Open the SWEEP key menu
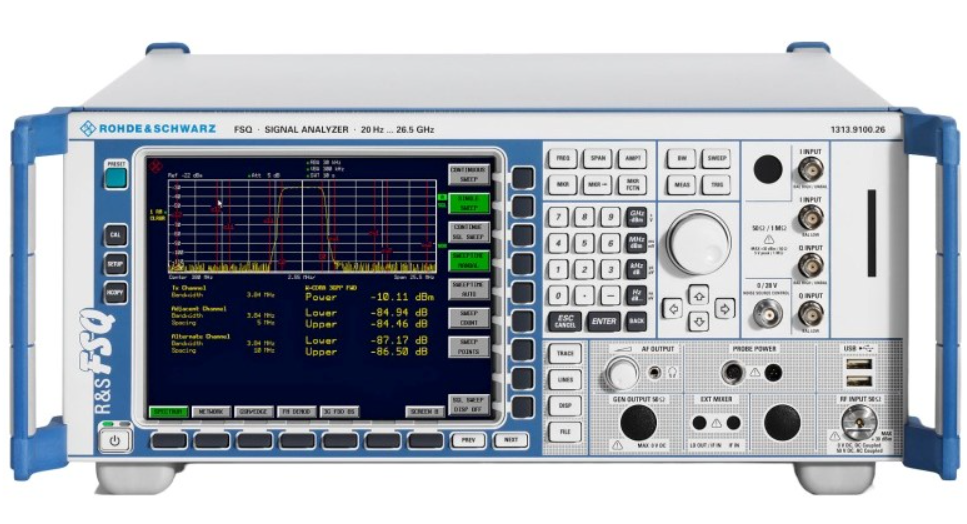967x524 pixels. [715, 159]
